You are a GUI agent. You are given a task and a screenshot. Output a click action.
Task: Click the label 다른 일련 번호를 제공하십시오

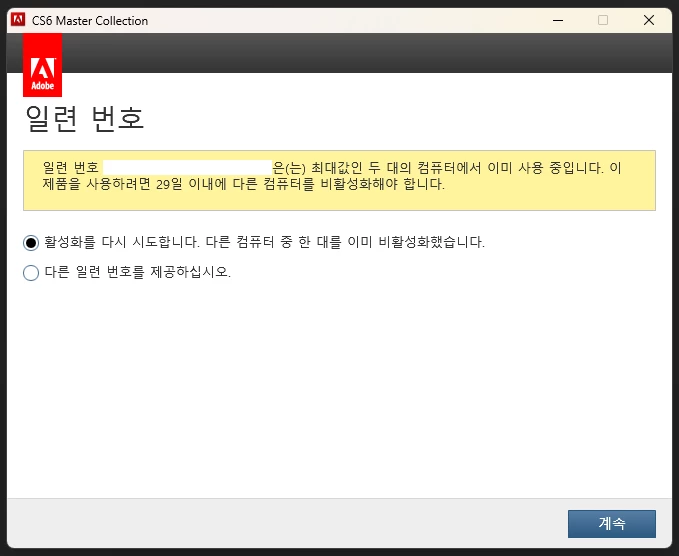pos(138,272)
